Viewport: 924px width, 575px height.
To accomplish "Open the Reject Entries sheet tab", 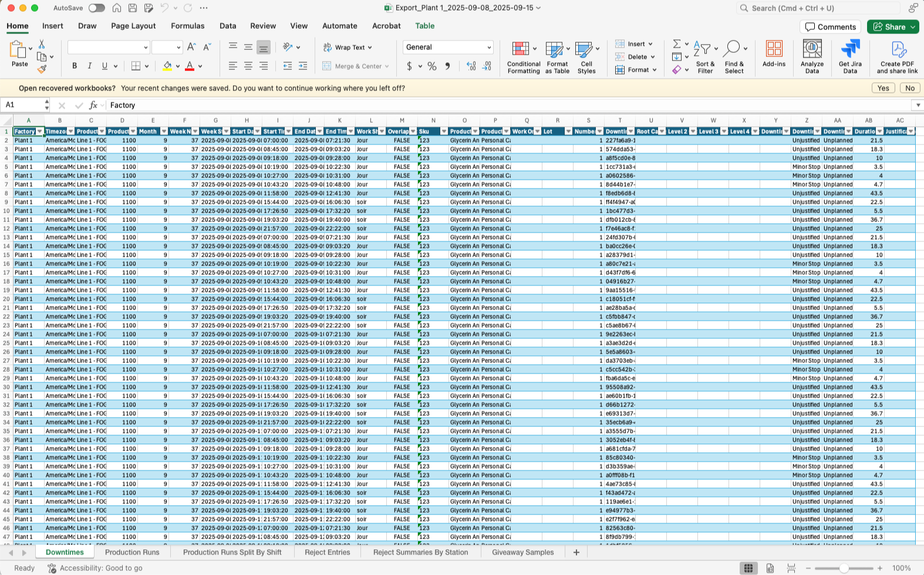I will (x=328, y=552).
